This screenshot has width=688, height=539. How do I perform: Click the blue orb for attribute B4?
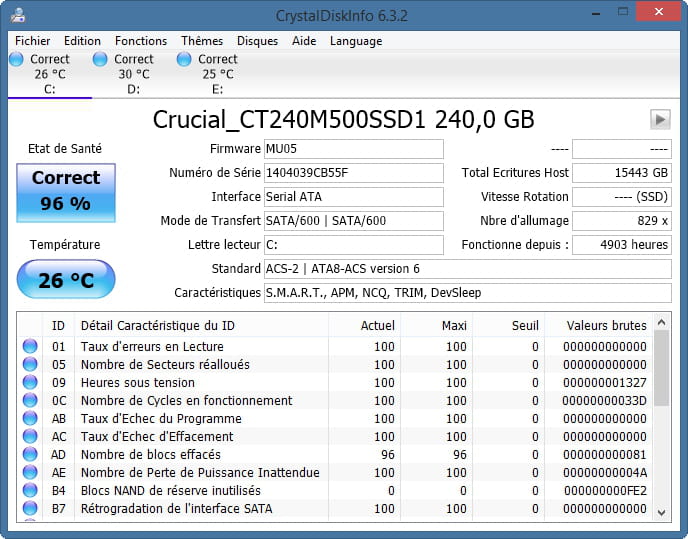point(30,490)
